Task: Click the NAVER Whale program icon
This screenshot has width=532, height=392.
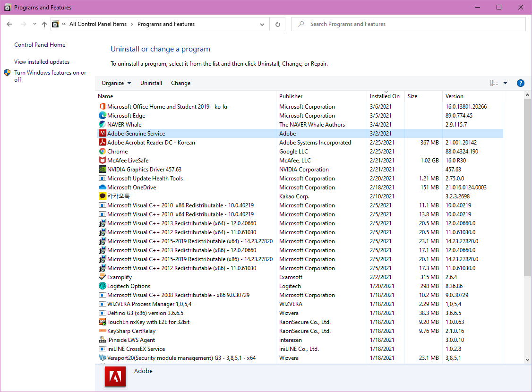Action: (x=102, y=125)
